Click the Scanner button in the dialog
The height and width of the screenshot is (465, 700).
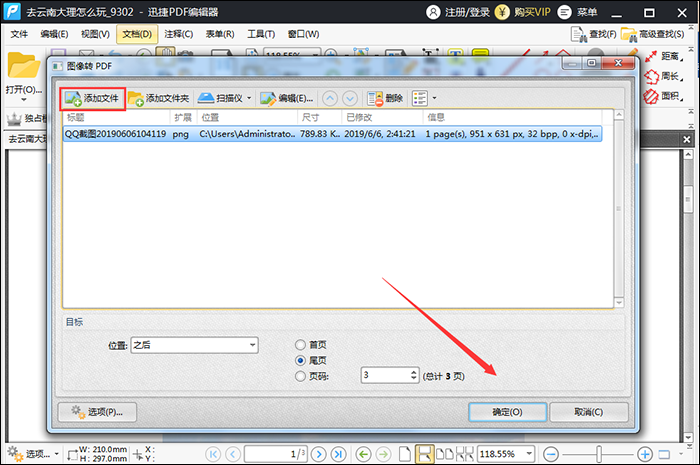coord(221,98)
